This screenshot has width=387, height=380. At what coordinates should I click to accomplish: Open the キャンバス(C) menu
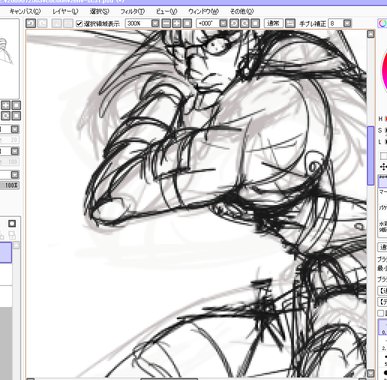(x=25, y=11)
